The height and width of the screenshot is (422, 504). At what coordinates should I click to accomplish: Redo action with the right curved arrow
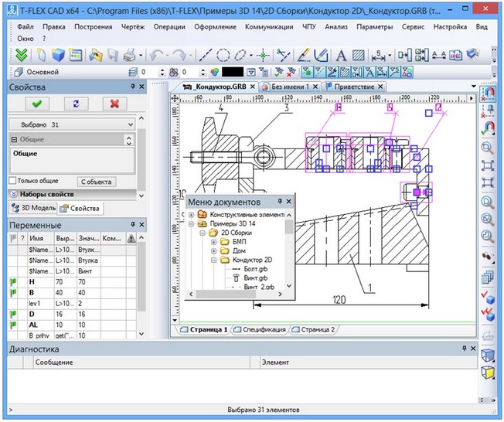coord(179,56)
